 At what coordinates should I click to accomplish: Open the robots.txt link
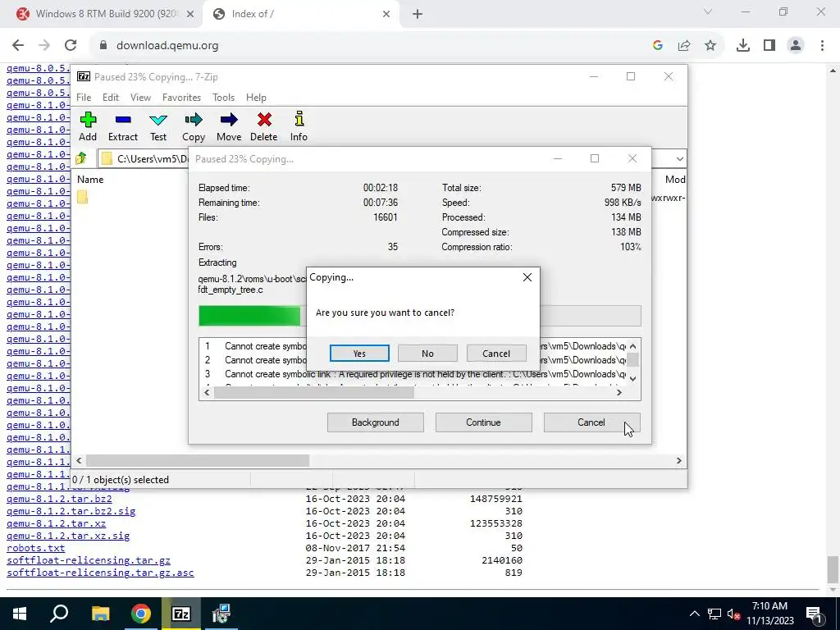coord(35,548)
